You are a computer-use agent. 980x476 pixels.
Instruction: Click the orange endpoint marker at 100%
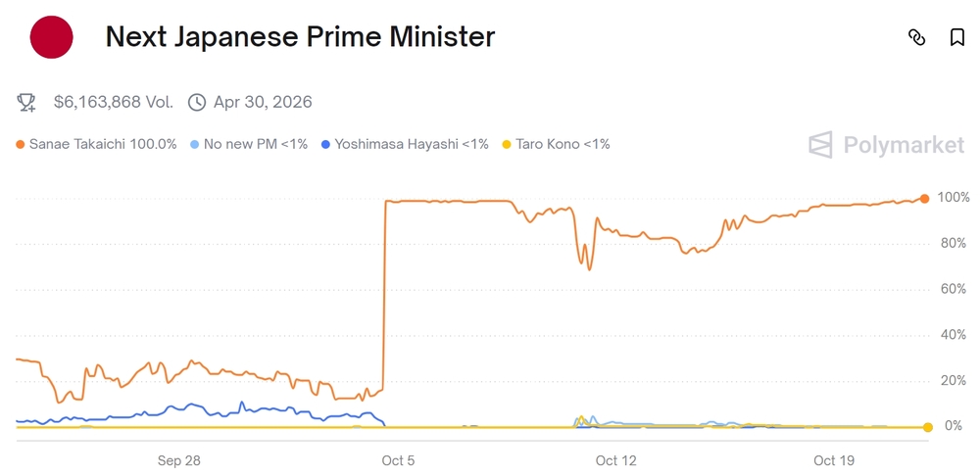pyautogui.click(x=924, y=199)
